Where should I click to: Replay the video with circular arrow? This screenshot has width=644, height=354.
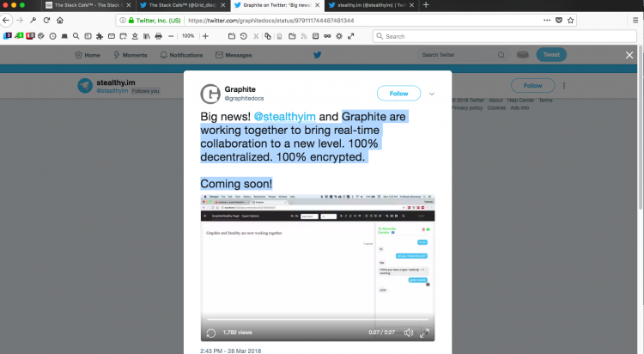[x=210, y=333]
